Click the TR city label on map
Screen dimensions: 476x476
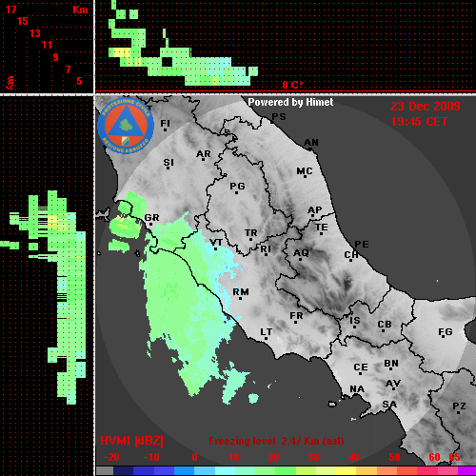(x=251, y=233)
